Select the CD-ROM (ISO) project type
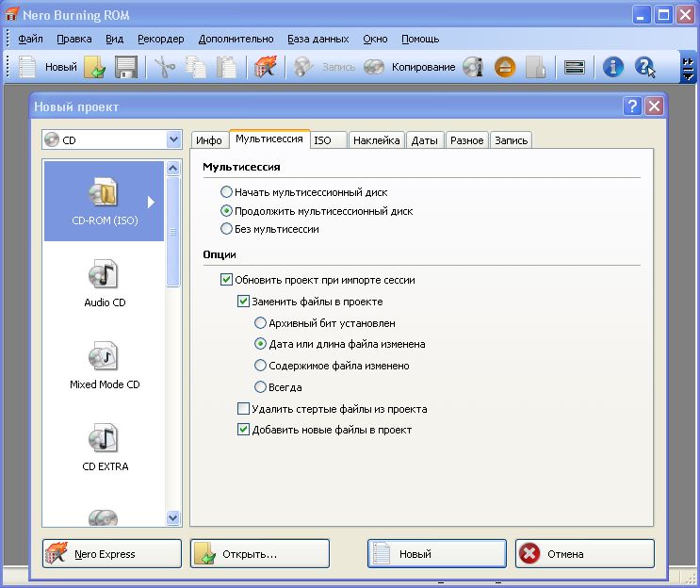Image resolution: width=700 pixels, height=588 pixels. pyautogui.click(x=104, y=201)
